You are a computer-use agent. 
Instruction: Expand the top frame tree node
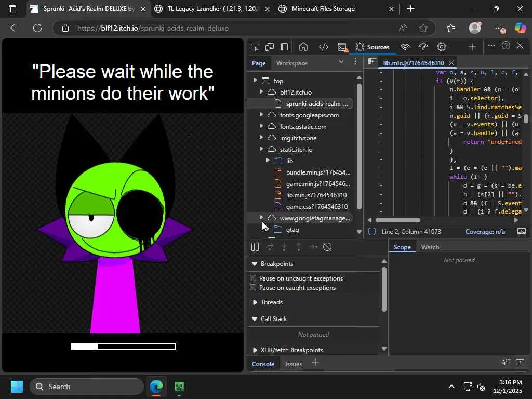[255, 81]
